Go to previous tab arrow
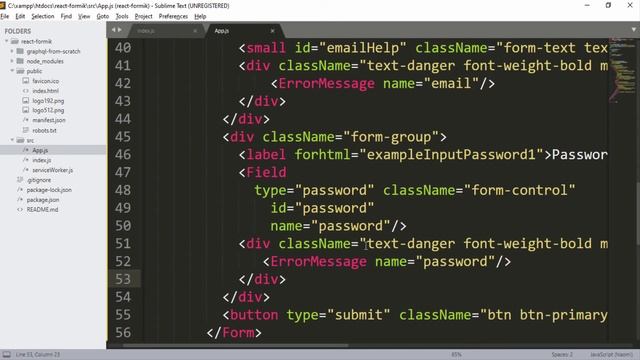The width and height of the screenshot is (640, 360). (x=113, y=30)
